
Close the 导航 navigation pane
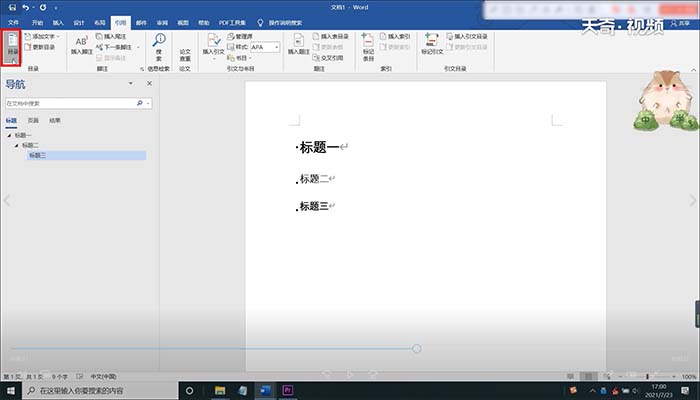(150, 83)
